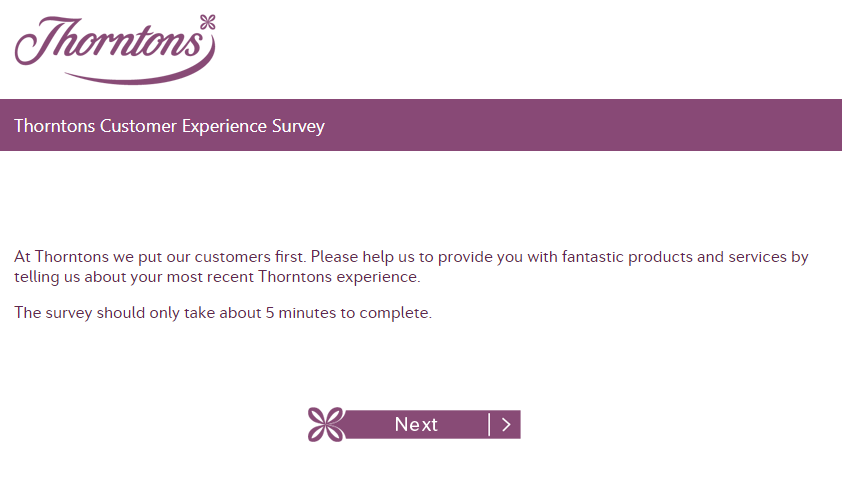Click the '5 minutes to complete' sentence
This screenshot has height=478, width=842.
point(223,313)
